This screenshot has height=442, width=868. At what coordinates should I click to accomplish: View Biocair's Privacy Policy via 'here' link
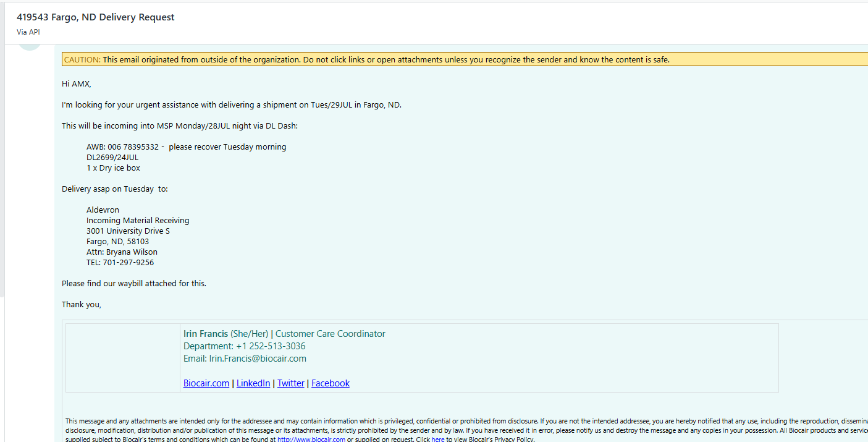pos(437,439)
